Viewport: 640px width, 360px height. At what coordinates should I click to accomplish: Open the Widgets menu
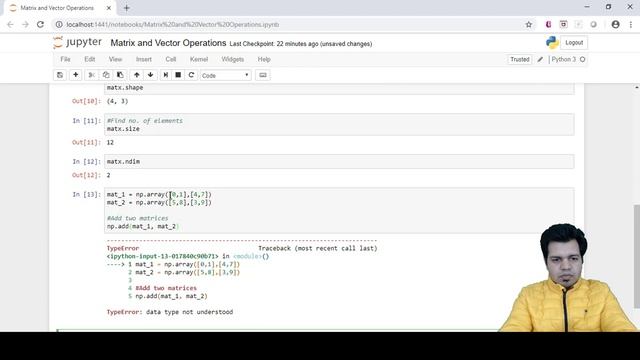coord(233,60)
